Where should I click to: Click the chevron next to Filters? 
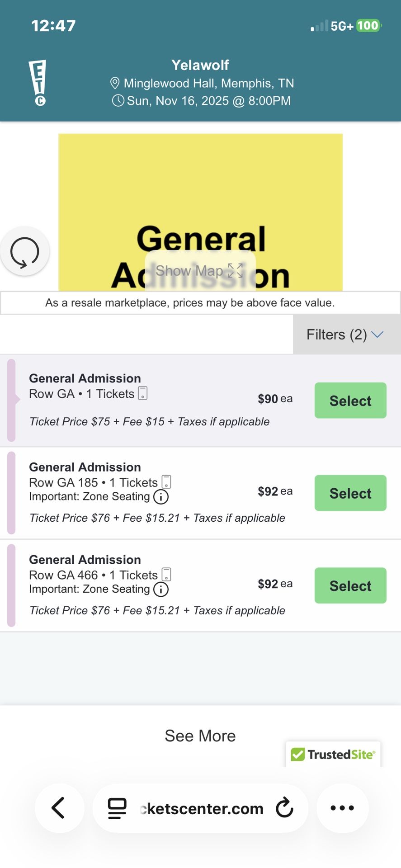(x=377, y=335)
